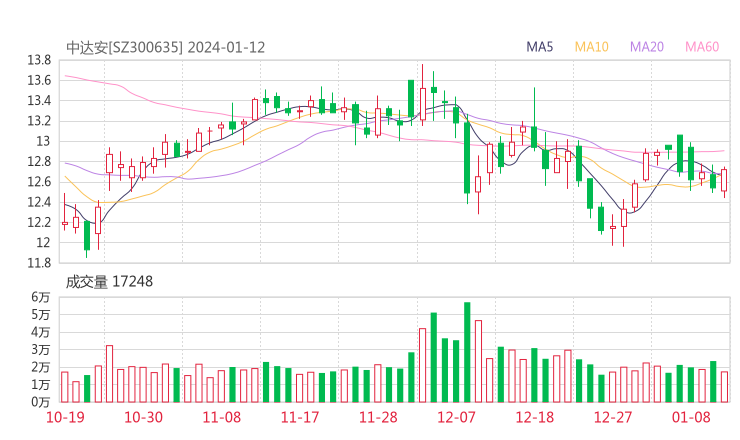
Task: Click the 11-08 date axis label
Action: click(x=221, y=417)
